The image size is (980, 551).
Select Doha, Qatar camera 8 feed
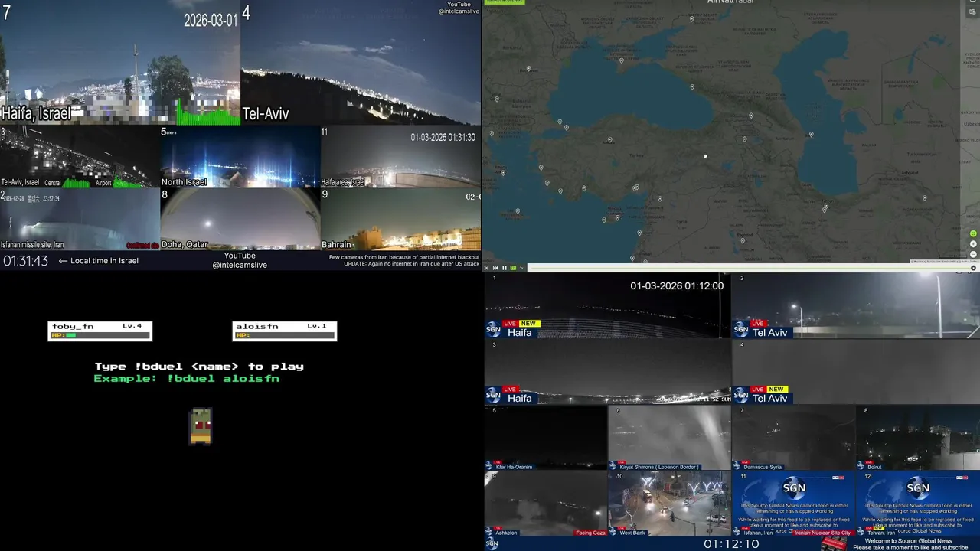pyautogui.click(x=240, y=219)
